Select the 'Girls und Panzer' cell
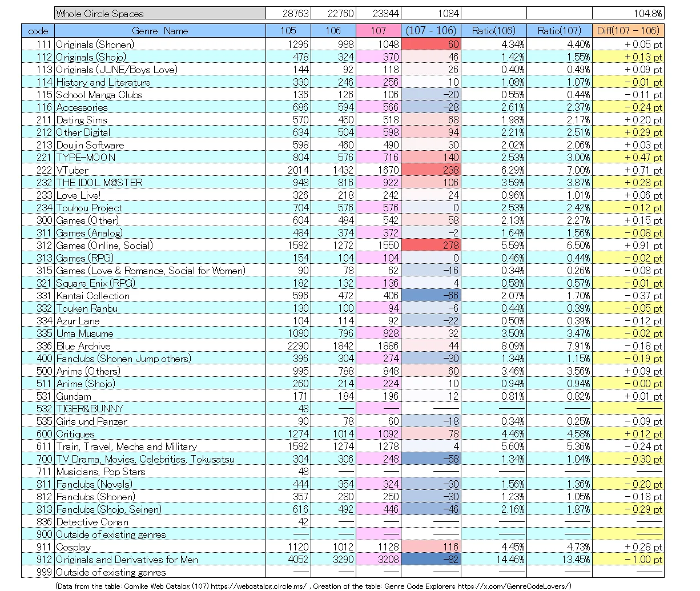Screen dimensions: 700x591 click(160, 421)
